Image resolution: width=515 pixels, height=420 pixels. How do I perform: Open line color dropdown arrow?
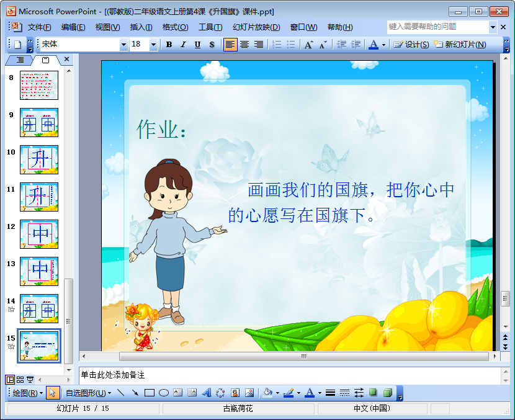(x=298, y=393)
